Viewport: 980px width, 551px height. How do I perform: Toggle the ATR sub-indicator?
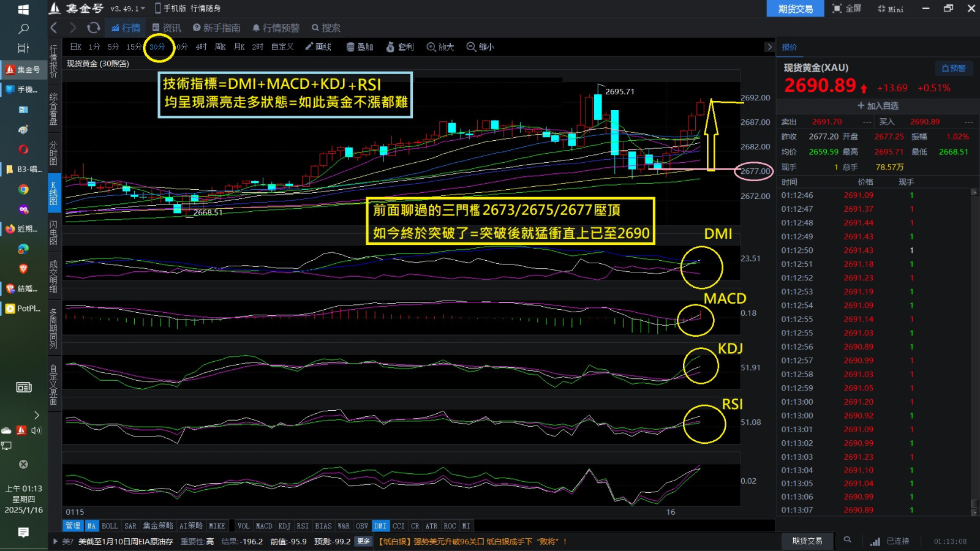[431, 526]
